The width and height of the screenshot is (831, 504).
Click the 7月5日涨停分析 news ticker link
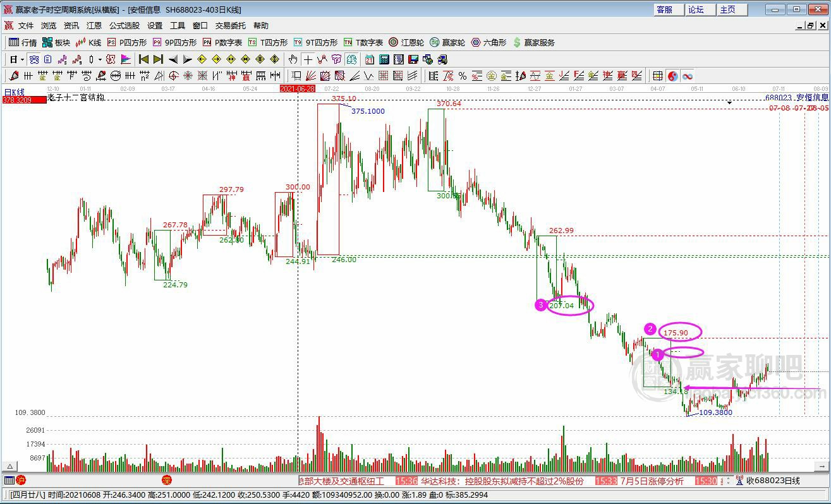[652, 481]
